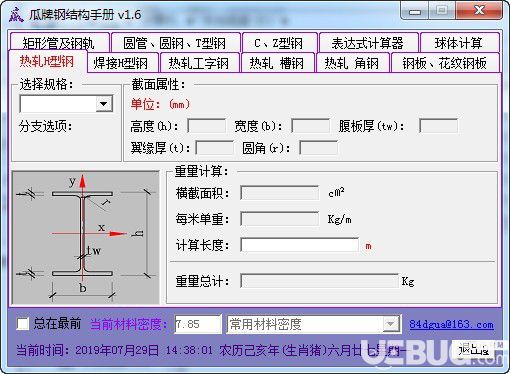Click the 当前材料密度 value field

point(198,324)
